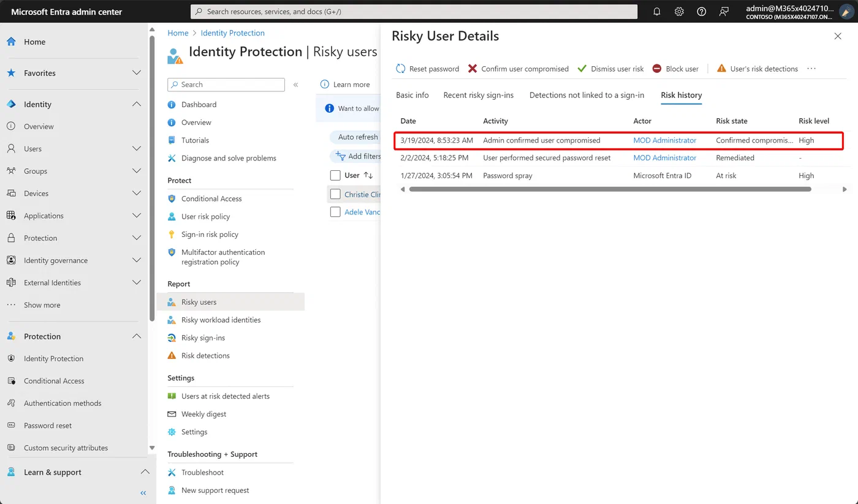Image resolution: width=858 pixels, height=504 pixels.
Task: Collapse the Identity Protection menu with double chevron
Action: point(295,85)
